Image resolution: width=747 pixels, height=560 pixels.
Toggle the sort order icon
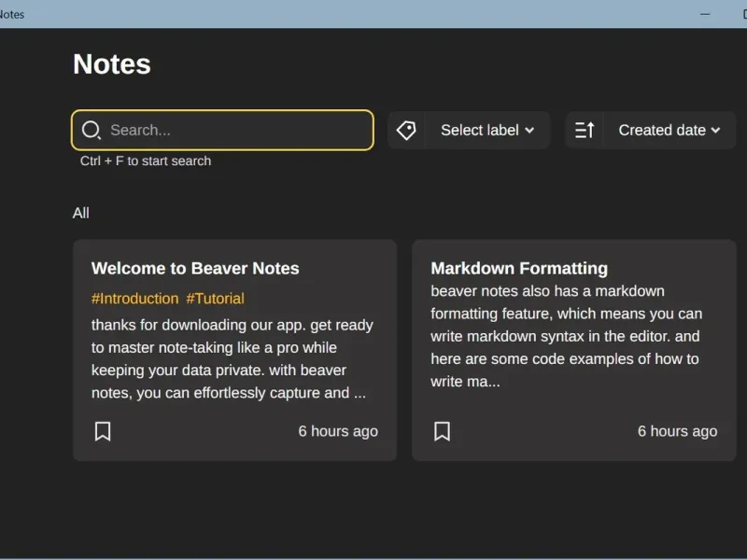tap(585, 131)
